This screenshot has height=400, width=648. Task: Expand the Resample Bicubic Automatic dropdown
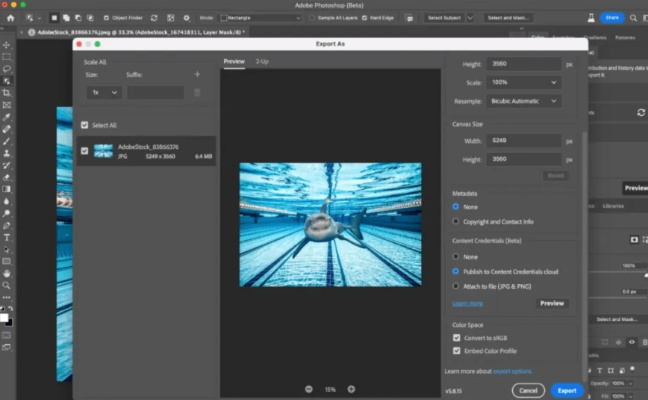[523, 101]
